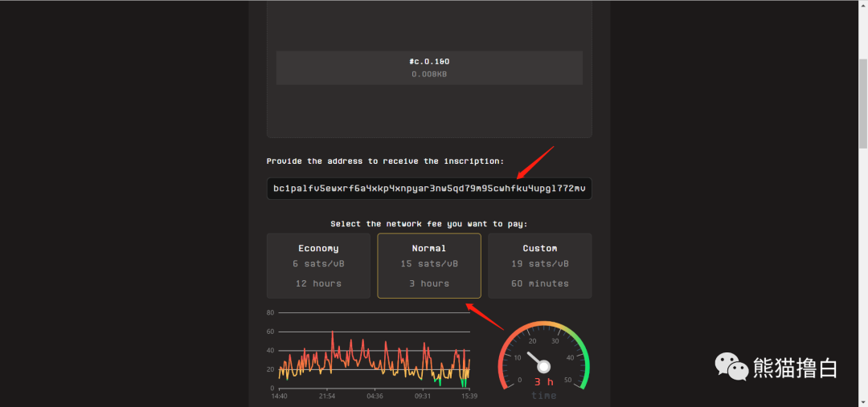868x407 pixels.
Task: Click the inscription receive address field
Action: pos(429,189)
